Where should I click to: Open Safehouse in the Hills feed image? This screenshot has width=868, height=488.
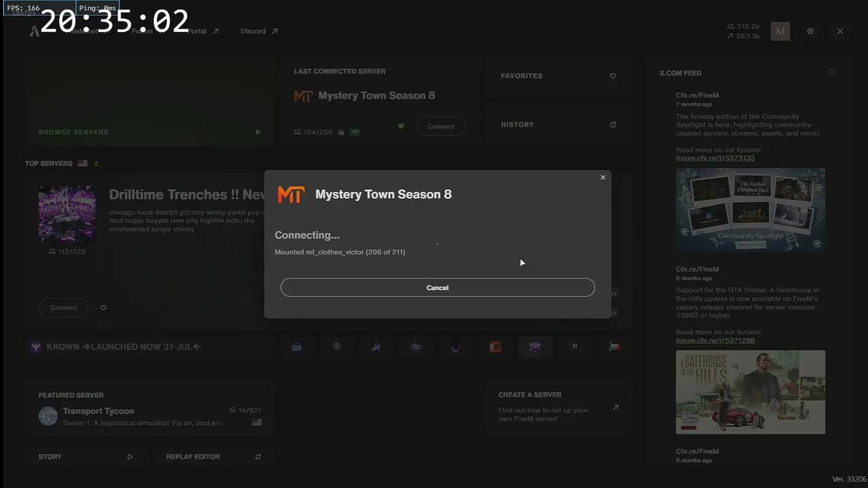[x=751, y=392]
